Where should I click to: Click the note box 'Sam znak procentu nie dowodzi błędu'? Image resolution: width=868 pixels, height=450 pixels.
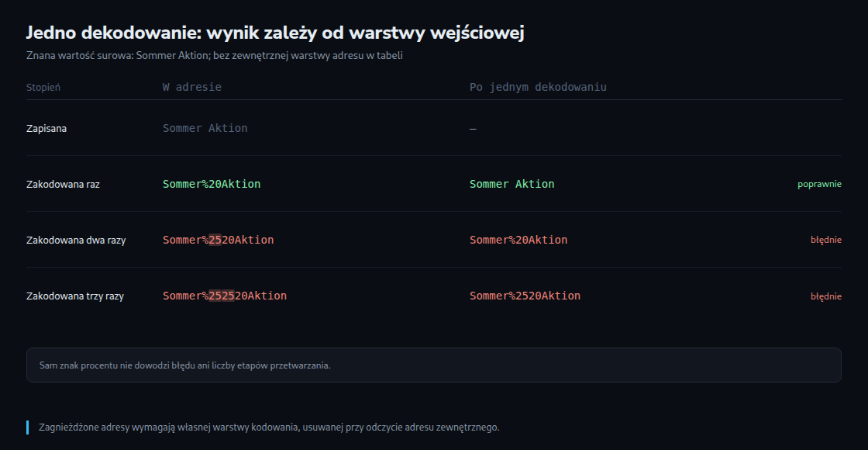[434, 365]
